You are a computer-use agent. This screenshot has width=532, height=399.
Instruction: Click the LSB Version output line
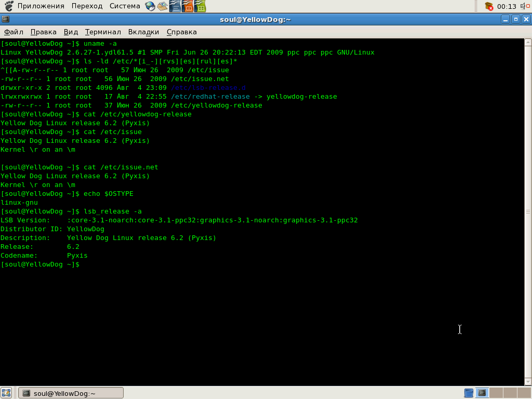pyautogui.click(x=179, y=220)
